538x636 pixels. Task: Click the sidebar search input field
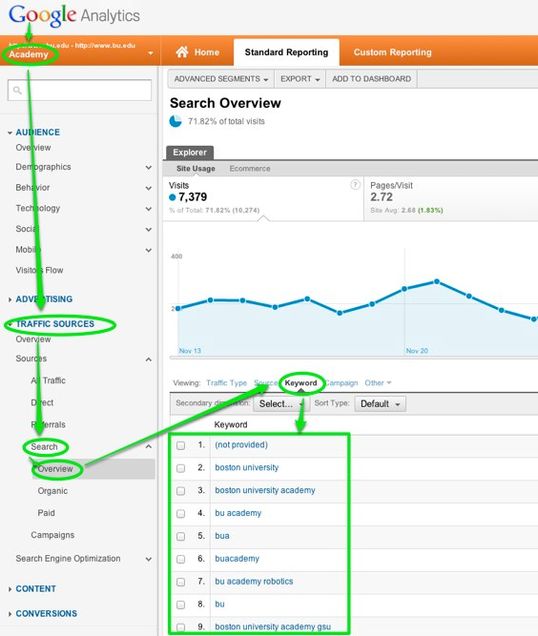coord(80,90)
